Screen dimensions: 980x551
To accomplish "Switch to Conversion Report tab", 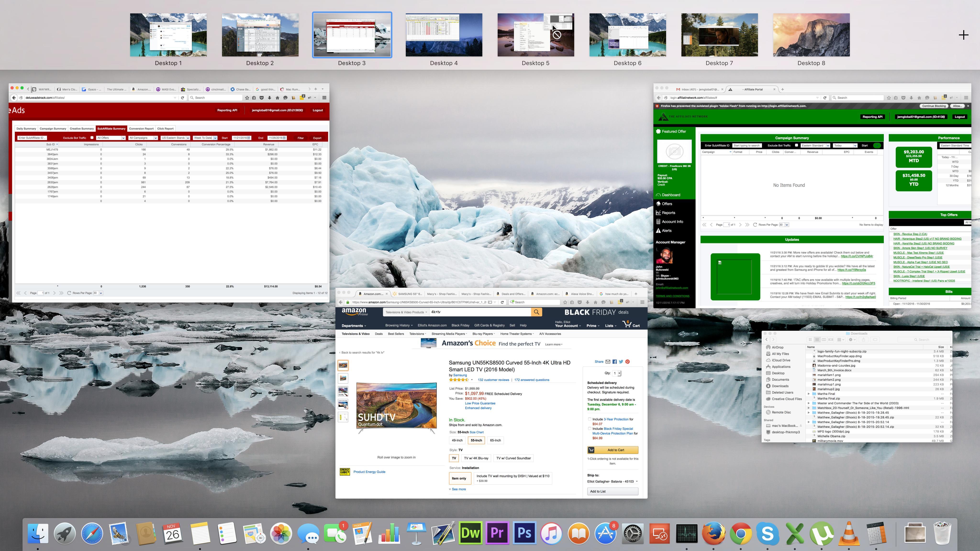I will 141,128.
